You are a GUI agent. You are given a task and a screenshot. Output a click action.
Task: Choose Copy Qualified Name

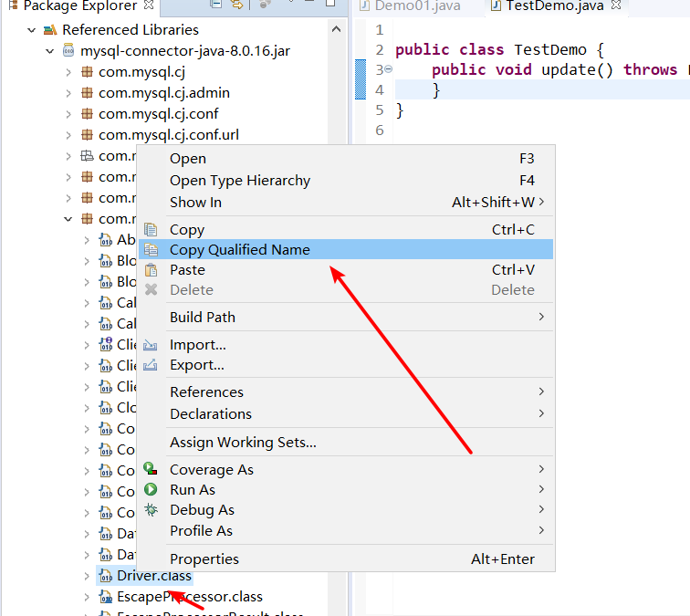[x=346, y=249]
